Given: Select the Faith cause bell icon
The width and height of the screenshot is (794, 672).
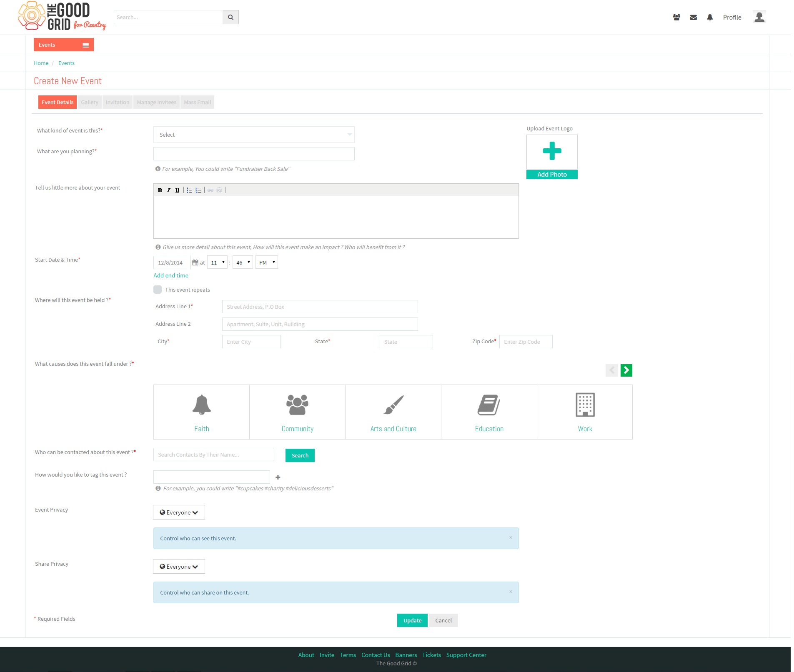Looking at the screenshot, I should (x=202, y=405).
